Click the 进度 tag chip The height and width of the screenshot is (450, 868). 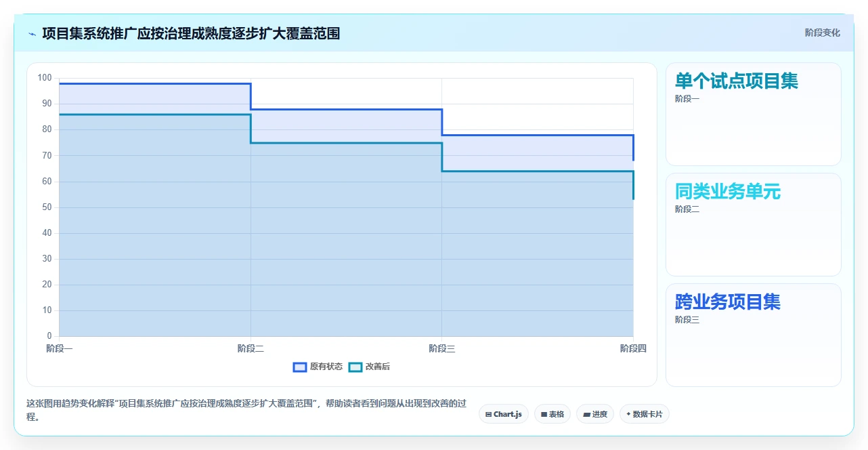click(595, 414)
